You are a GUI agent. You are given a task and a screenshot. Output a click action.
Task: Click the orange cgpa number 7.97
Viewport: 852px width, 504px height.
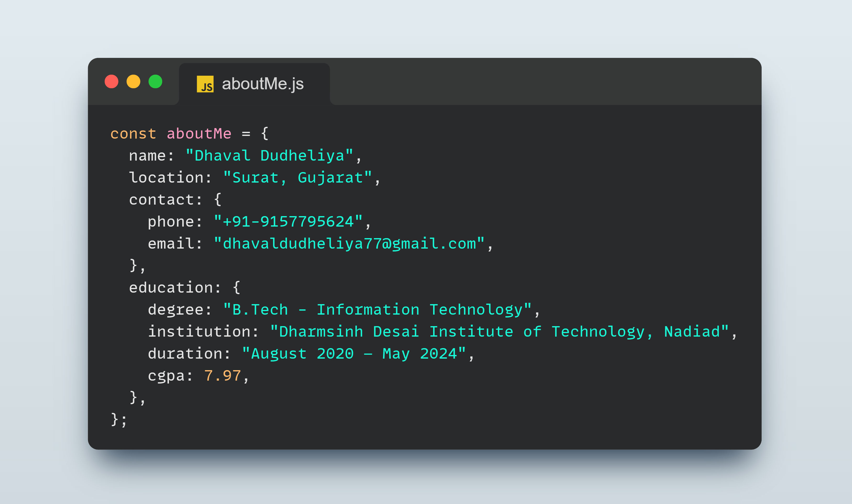coord(222,376)
